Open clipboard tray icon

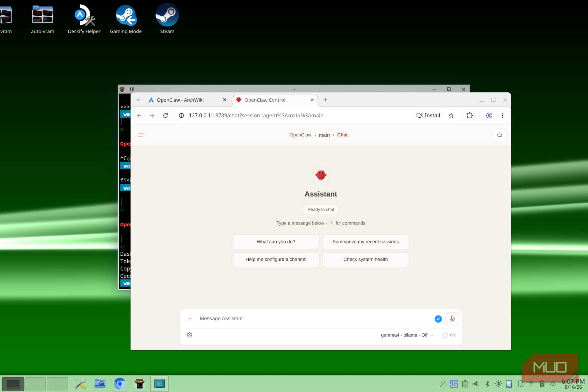[x=465, y=384]
